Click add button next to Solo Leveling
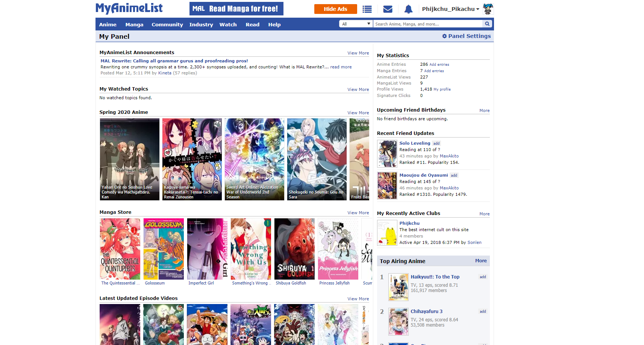Viewport: 644px width, 345px height. pos(436,144)
